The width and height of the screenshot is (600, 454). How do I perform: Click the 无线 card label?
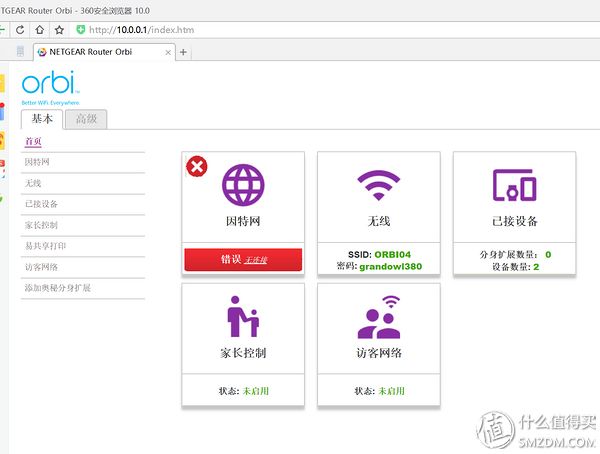379,221
